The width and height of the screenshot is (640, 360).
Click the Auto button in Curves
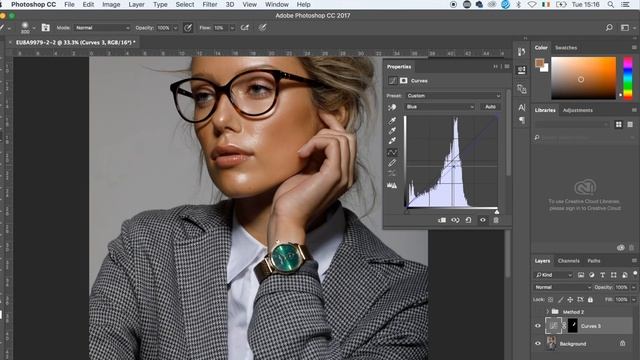click(x=490, y=107)
